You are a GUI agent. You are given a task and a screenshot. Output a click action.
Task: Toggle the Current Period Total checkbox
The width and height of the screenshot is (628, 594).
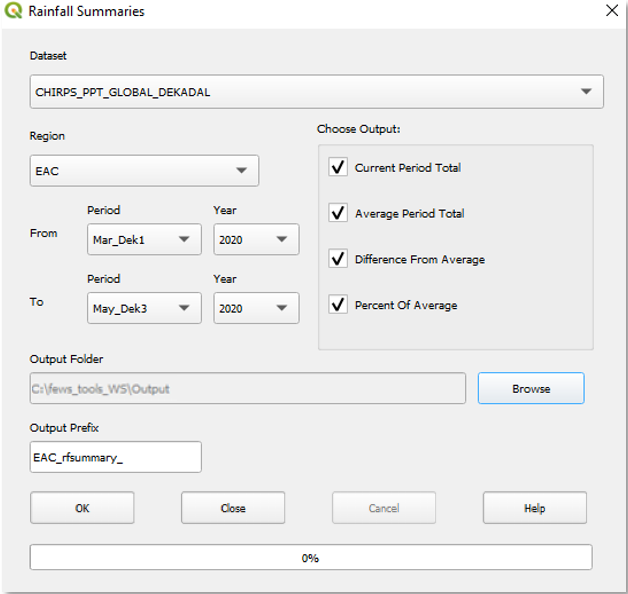pyautogui.click(x=338, y=168)
